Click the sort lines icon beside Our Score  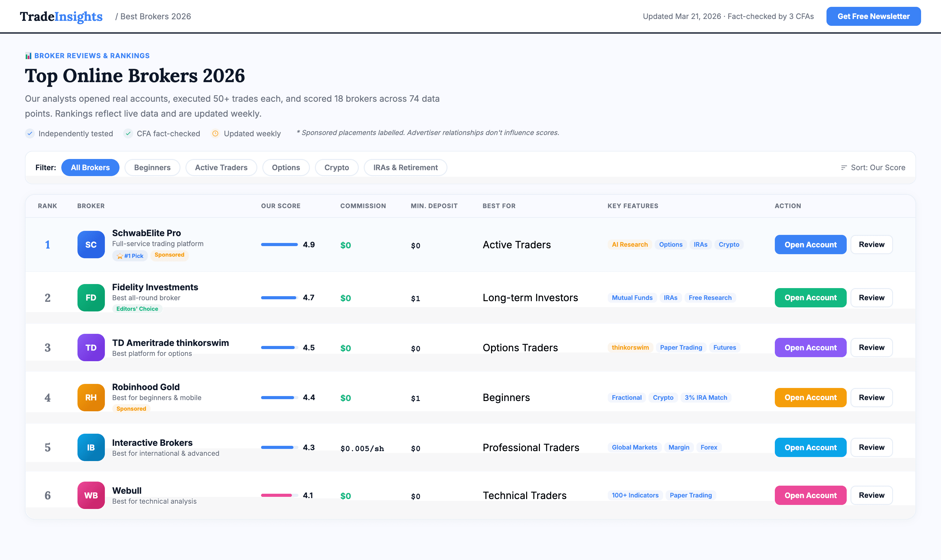tap(844, 168)
